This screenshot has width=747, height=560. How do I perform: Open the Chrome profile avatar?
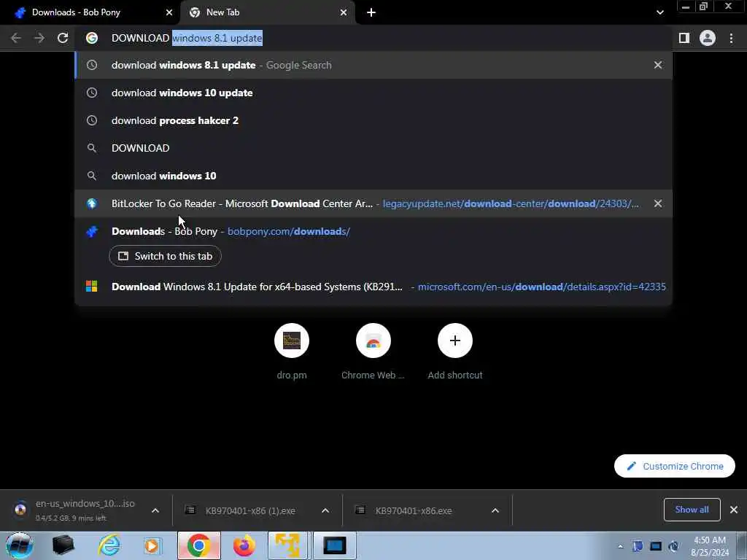coord(708,38)
